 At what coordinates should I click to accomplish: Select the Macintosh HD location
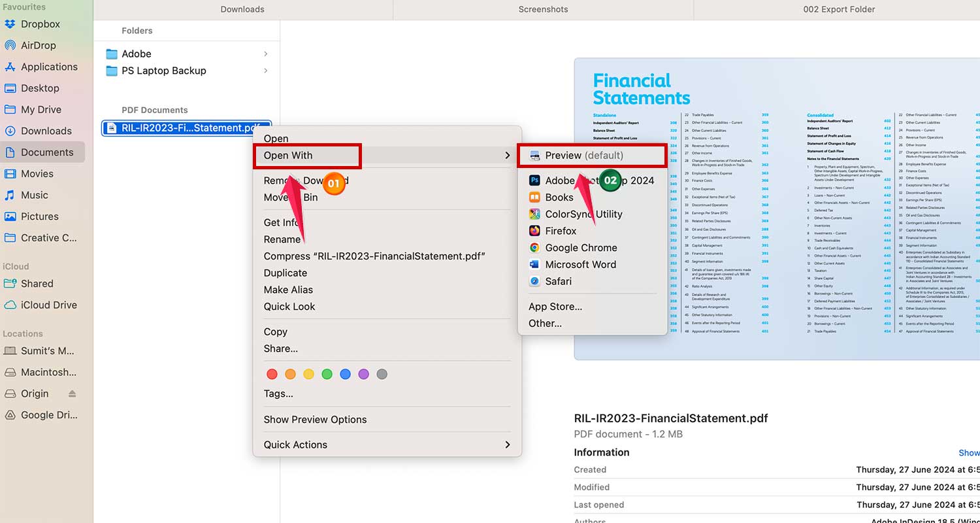tap(46, 372)
